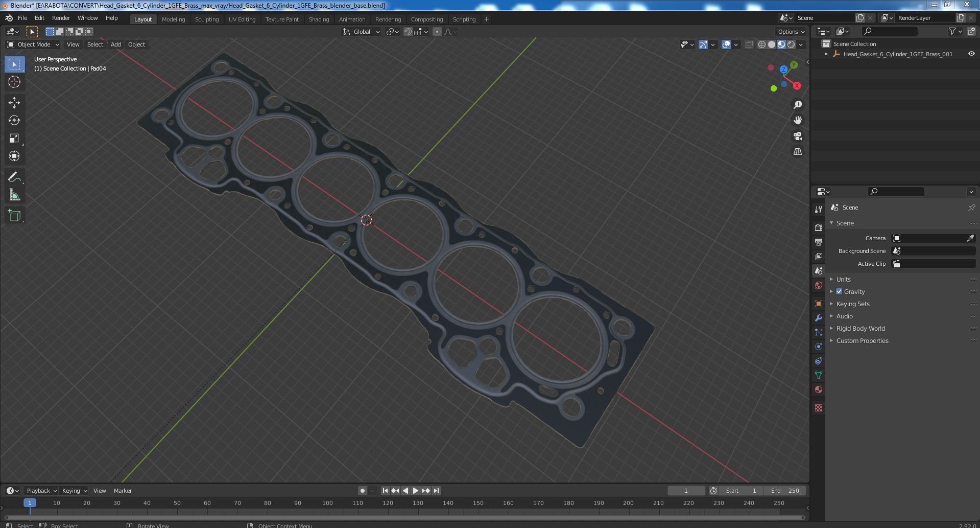Click the zoom view magnifier icon
Screen dimensions: 980x528
[x=797, y=105]
